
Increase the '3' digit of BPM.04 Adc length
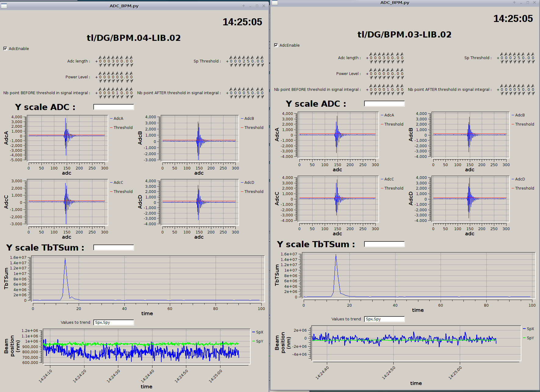113,57
